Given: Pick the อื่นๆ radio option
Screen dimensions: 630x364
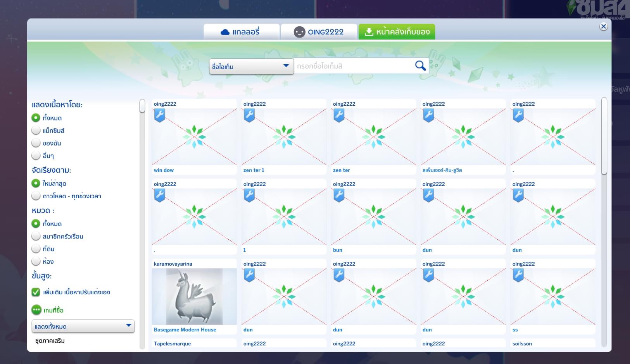Looking at the screenshot, I should [36, 155].
